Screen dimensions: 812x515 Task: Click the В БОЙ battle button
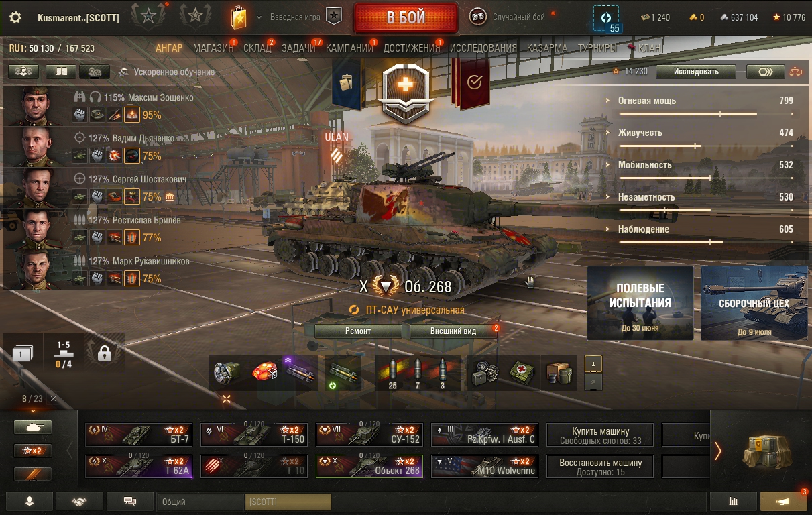[x=406, y=18]
